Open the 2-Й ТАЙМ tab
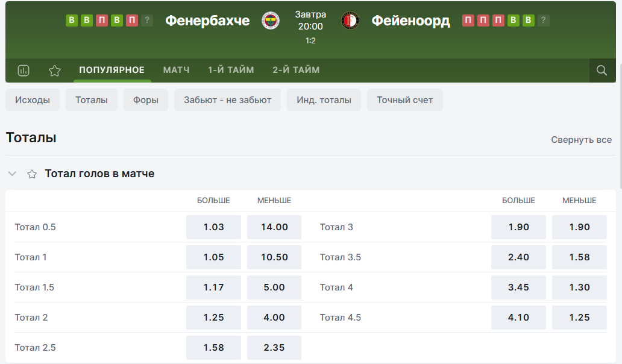622x364 pixels. [x=296, y=70]
